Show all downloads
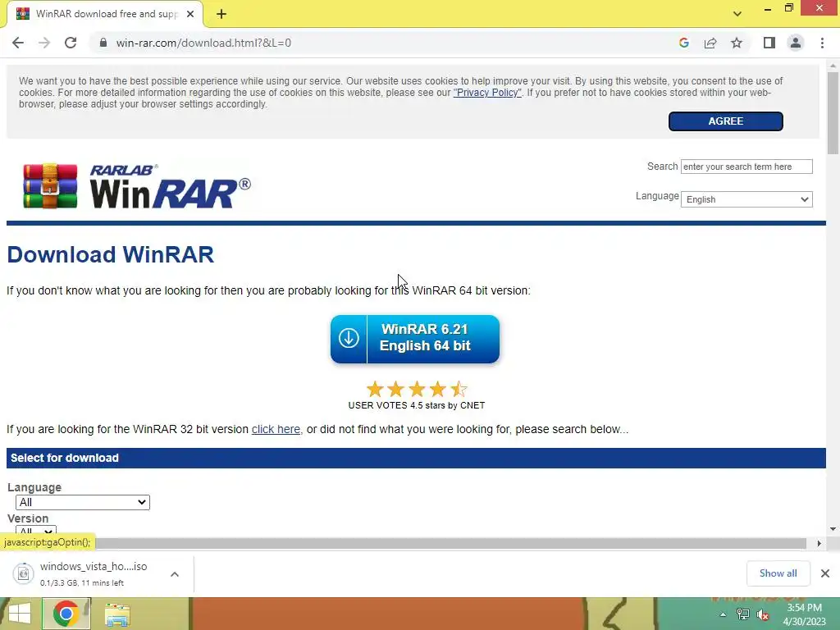The width and height of the screenshot is (840, 630). [778, 573]
